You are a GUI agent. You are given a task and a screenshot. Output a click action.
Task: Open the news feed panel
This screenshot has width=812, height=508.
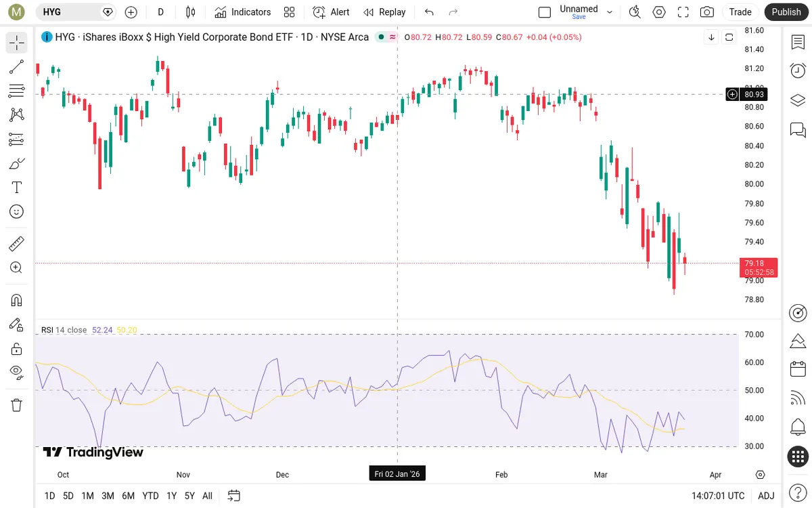(798, 398)
